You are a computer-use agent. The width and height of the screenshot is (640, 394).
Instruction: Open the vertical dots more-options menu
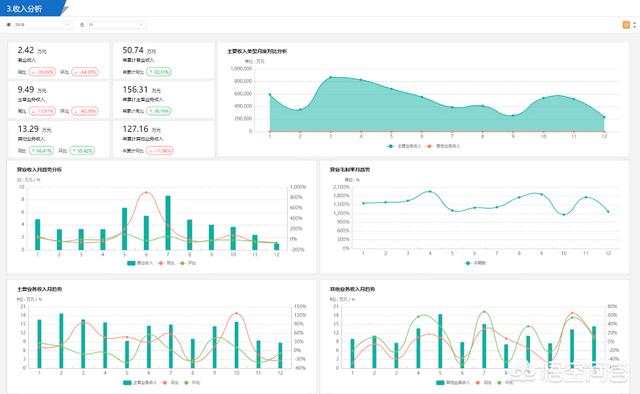[634, 25]
